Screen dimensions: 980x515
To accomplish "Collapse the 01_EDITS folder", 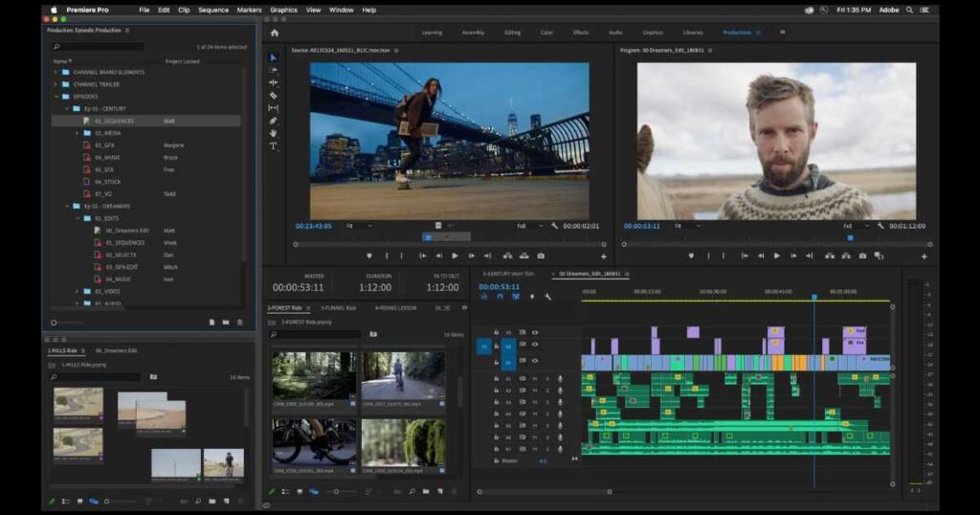I will click(x=78, y=219).
